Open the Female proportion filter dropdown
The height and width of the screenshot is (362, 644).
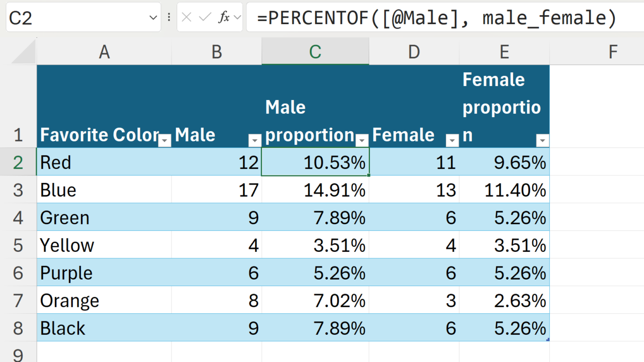coord(542,141)
